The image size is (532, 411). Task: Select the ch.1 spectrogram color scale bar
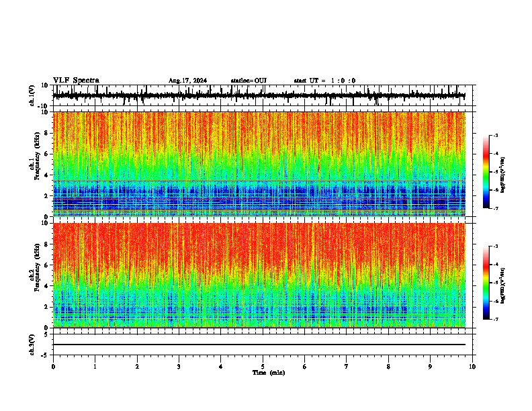point(486,172)
